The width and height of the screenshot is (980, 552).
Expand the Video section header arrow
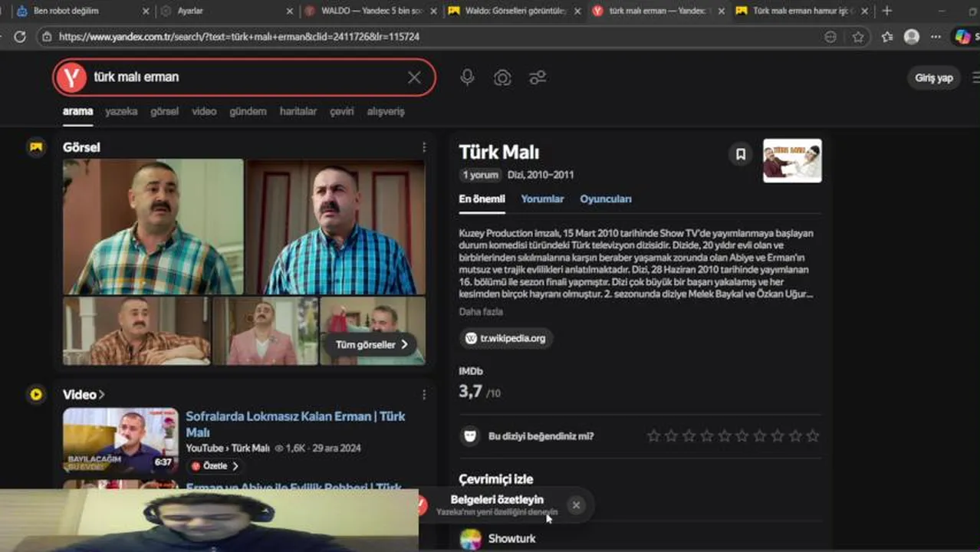coord(102,395)
